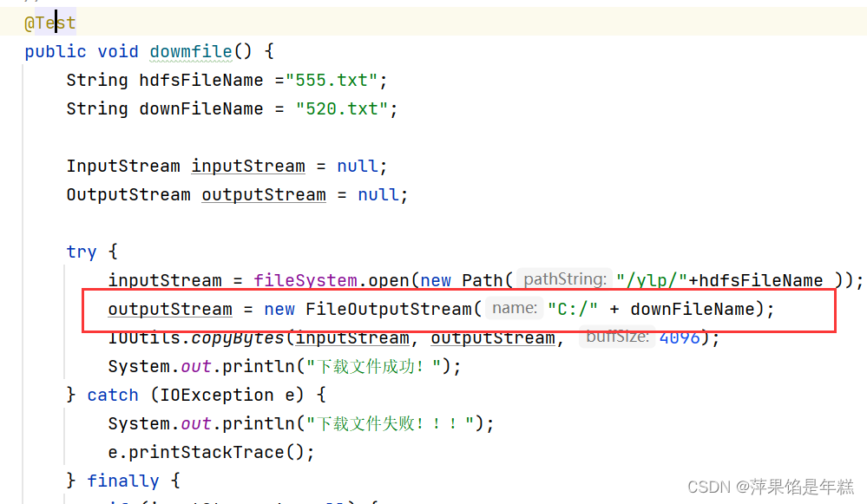Click the @Test annotation
The height and width of the screenshot is (504, 867).
pyautogui.click(x=49, y=23)
